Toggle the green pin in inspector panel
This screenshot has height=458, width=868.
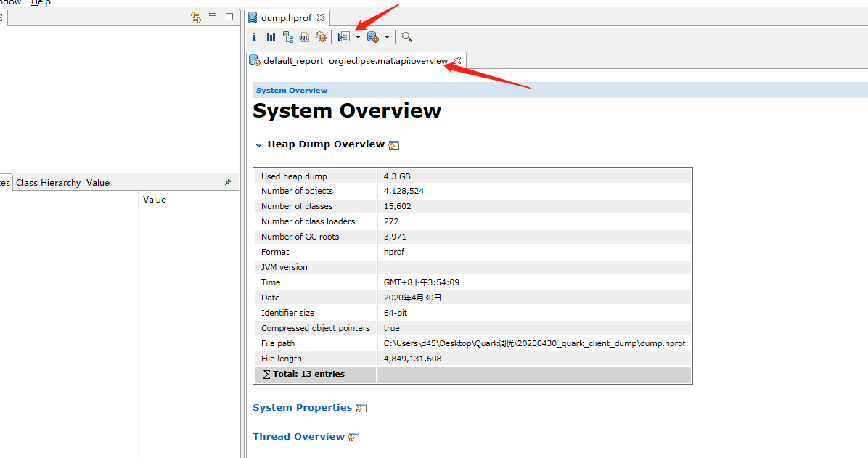(227, 182)
